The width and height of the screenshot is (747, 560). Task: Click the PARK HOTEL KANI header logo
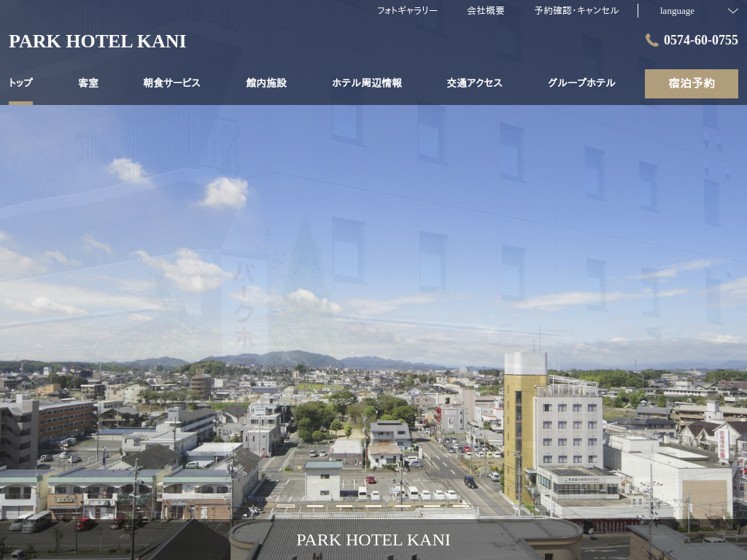[x=97, y=42]
